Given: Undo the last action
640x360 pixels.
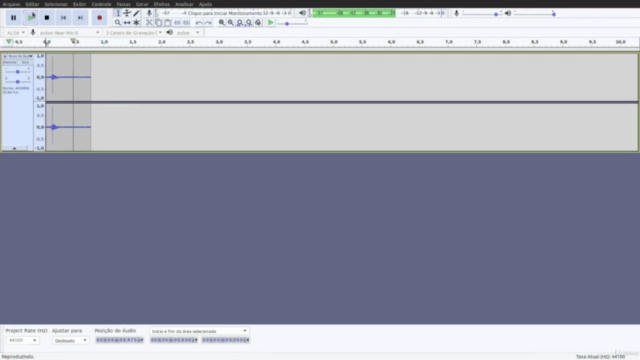Looking at the screenshot, I should click(198, 23).
